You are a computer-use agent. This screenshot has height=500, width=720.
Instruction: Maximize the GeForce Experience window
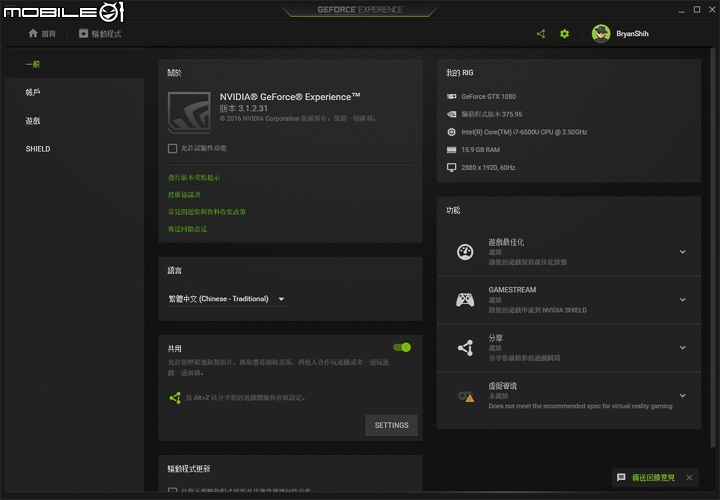pyautogui.click(x=697, y=10)
